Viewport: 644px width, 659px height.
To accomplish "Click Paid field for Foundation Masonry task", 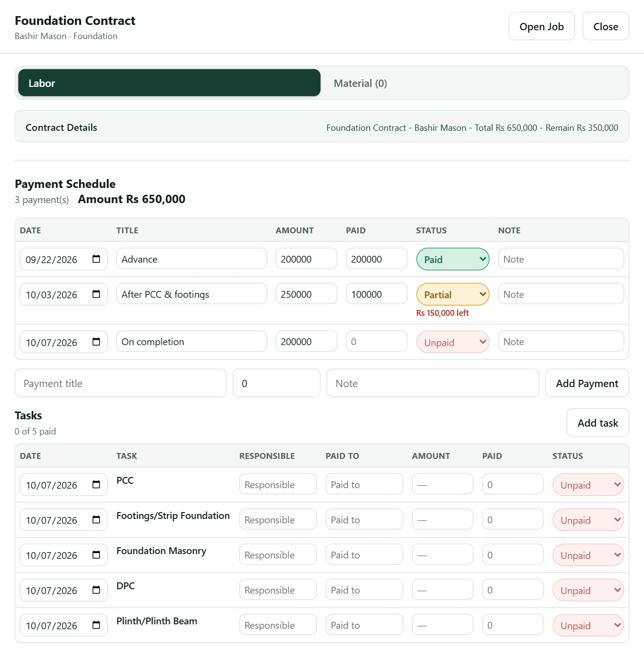I will 513,555.
